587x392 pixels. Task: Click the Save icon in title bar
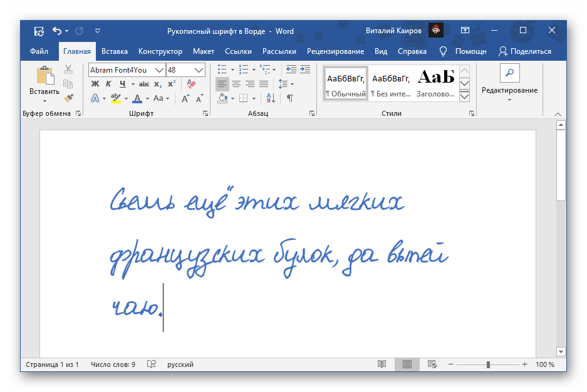tap(39, 31)
